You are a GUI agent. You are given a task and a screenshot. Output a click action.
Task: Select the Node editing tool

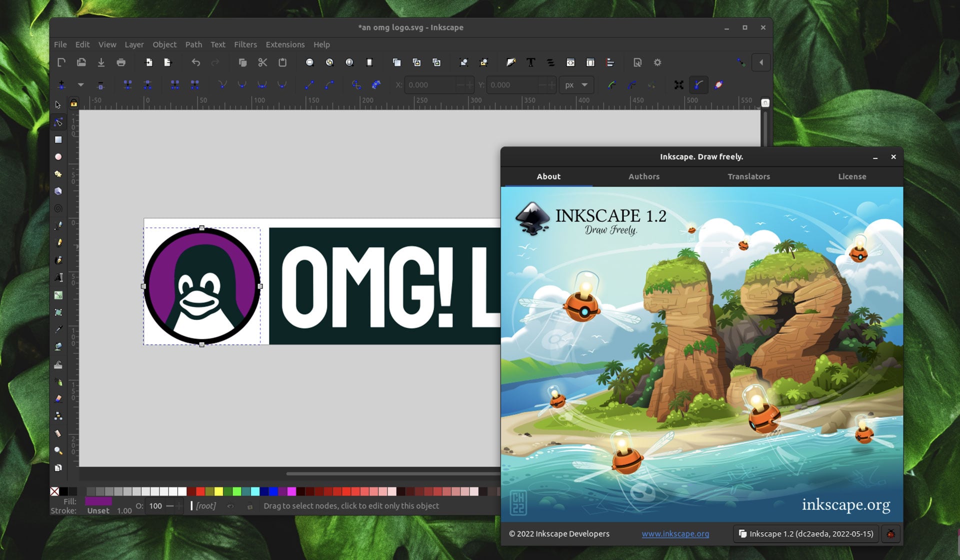click(x=58, y=121)
